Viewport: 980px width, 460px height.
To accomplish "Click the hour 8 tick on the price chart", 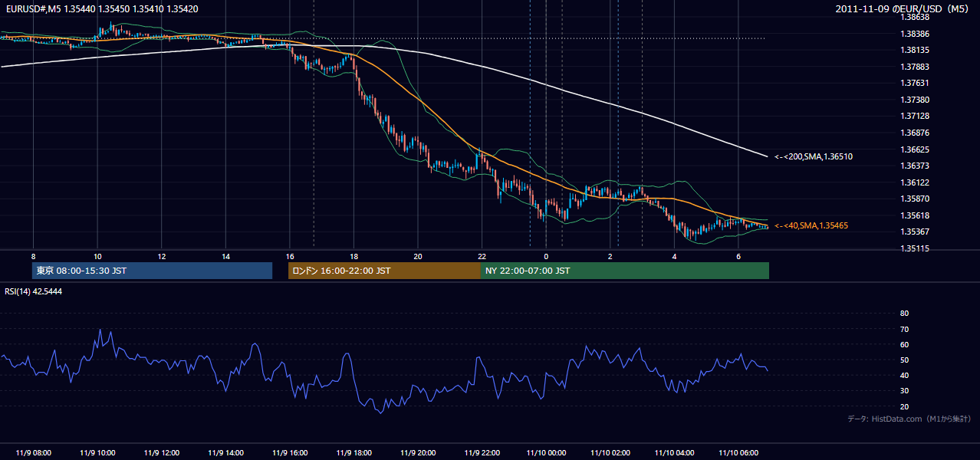I will point(34,255).
